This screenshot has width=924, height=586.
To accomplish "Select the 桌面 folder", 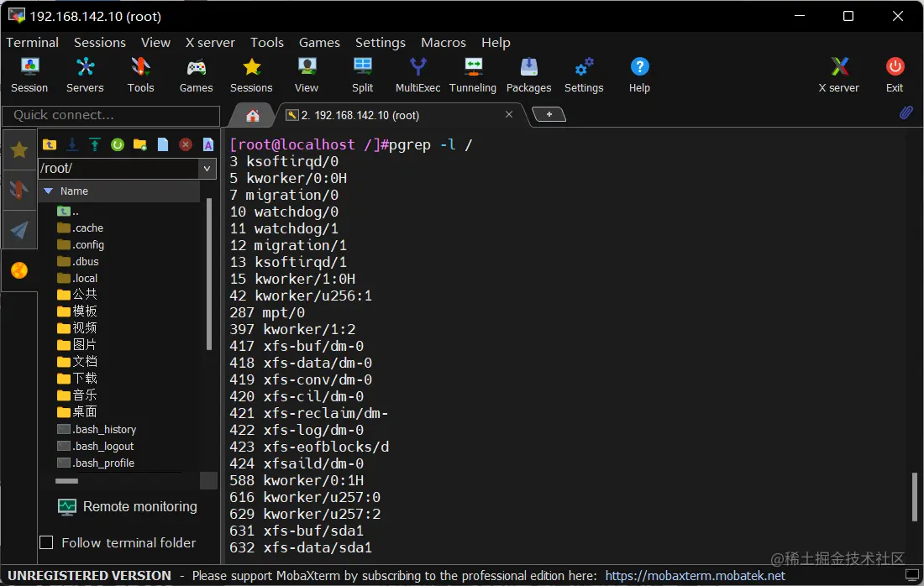I will [76, 411].
